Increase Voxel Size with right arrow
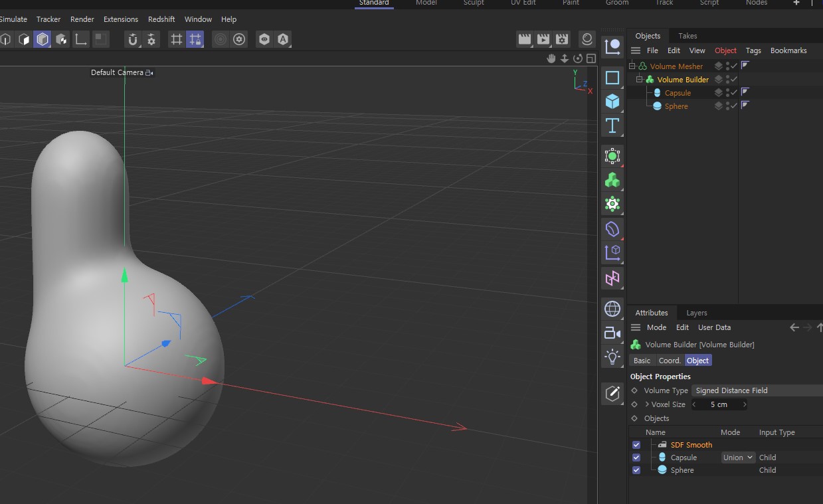Viewport: 823px width, 504px height. pyautogui.click(x=743, y=404)
